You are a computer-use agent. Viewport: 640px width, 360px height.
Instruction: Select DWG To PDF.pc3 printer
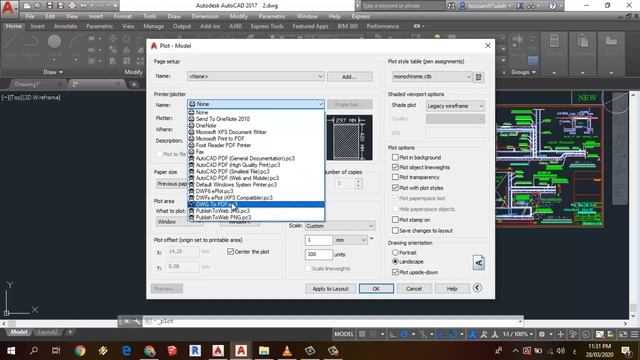tap(256, 204)
